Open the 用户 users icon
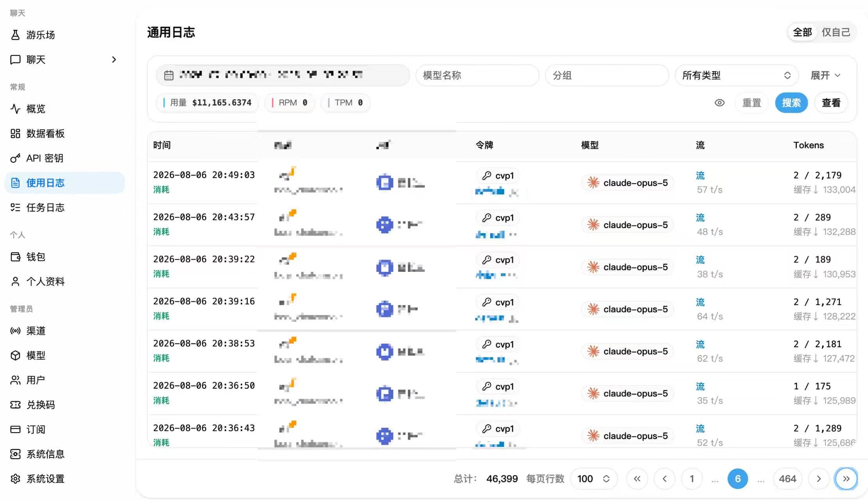 (x=15, y=380)
